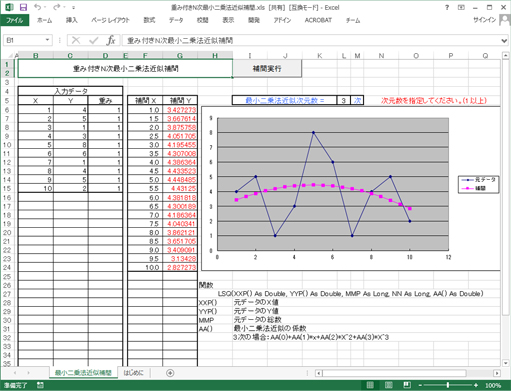
Task: Click the zoom slider handle
Action: tap(448, 385)
